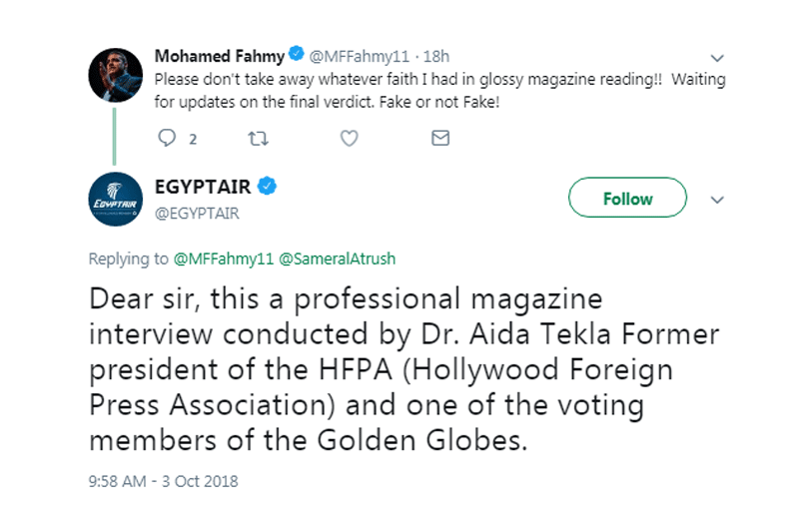
Task: Click the verified badge beside Mohamed Fahmy
Action: click(x=296, y=54)
